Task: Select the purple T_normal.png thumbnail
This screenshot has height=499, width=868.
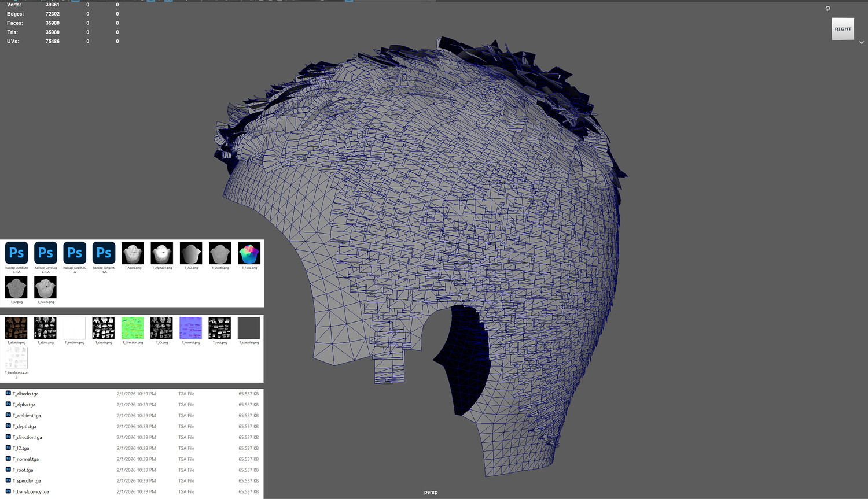Action: coord(191,328)
